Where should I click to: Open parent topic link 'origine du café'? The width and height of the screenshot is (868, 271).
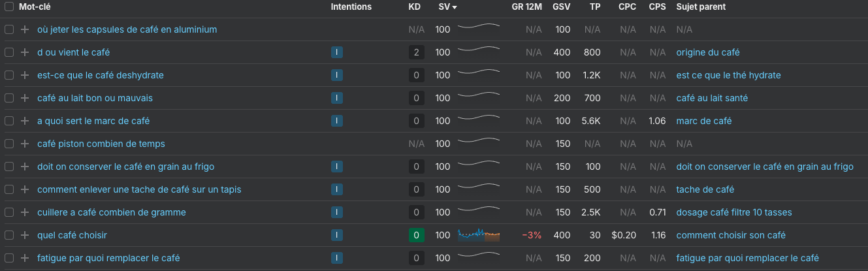point(708,52)
